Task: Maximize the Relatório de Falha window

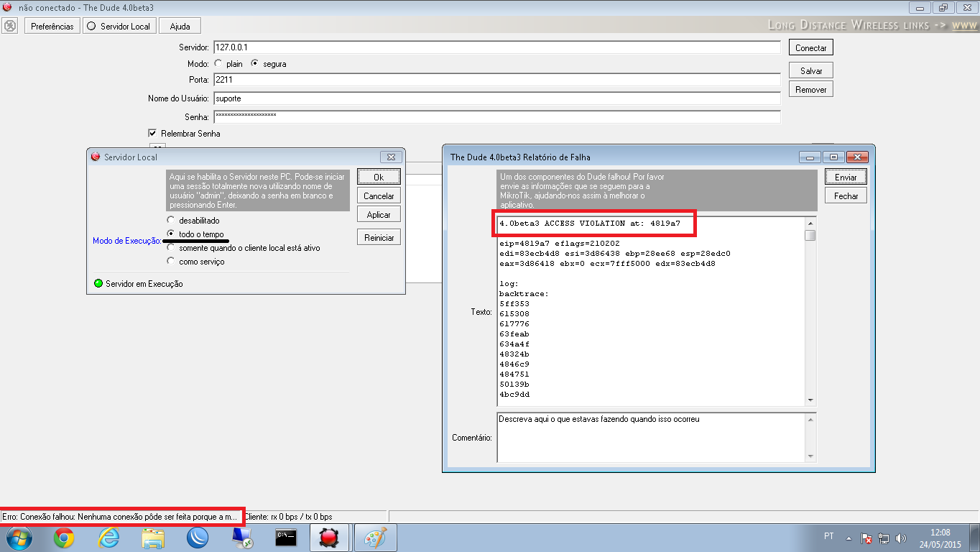Action: coord(833,157)
